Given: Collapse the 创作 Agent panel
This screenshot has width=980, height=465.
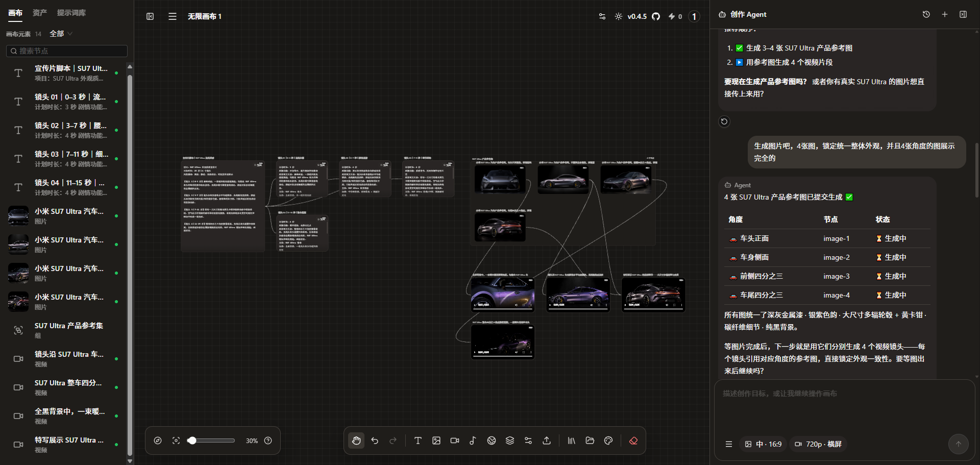Looking at the screenshot, I should (x=963, y=14).
